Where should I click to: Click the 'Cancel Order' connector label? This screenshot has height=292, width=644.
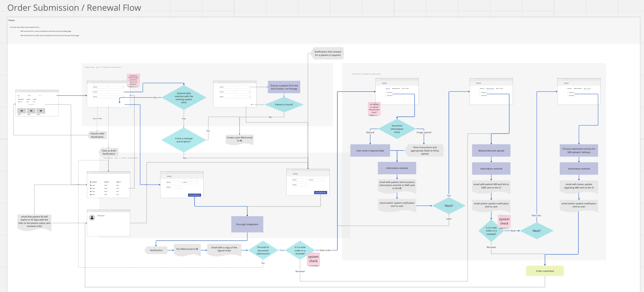click(x=97, y=119)
